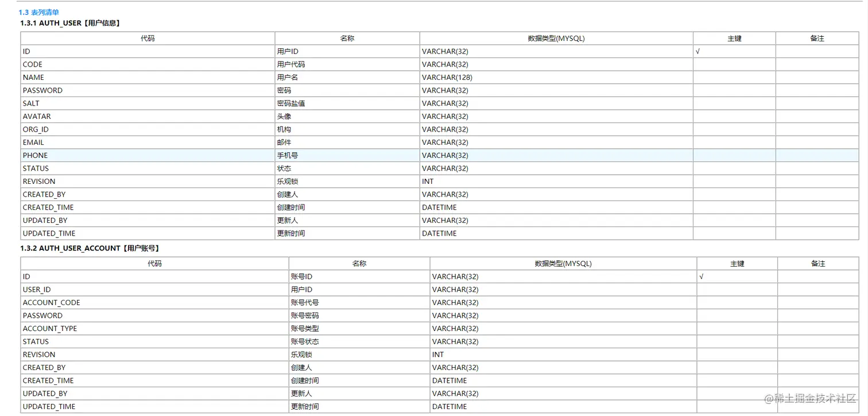Image resolution: width=868 pixels, height=416 pixels.
Task: Select VARCHAR(32) in the ACCOUNT_TYPE row
Action: click(x=564, y=329)
